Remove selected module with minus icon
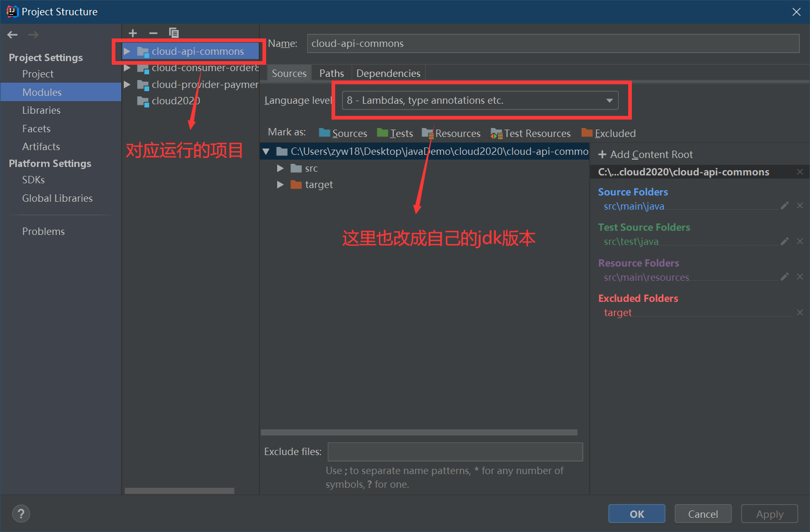 153,33
